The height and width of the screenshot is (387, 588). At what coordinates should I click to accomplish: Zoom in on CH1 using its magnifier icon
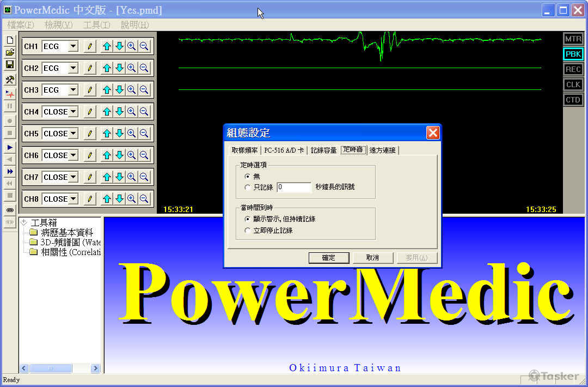click(x=131, y=46)
